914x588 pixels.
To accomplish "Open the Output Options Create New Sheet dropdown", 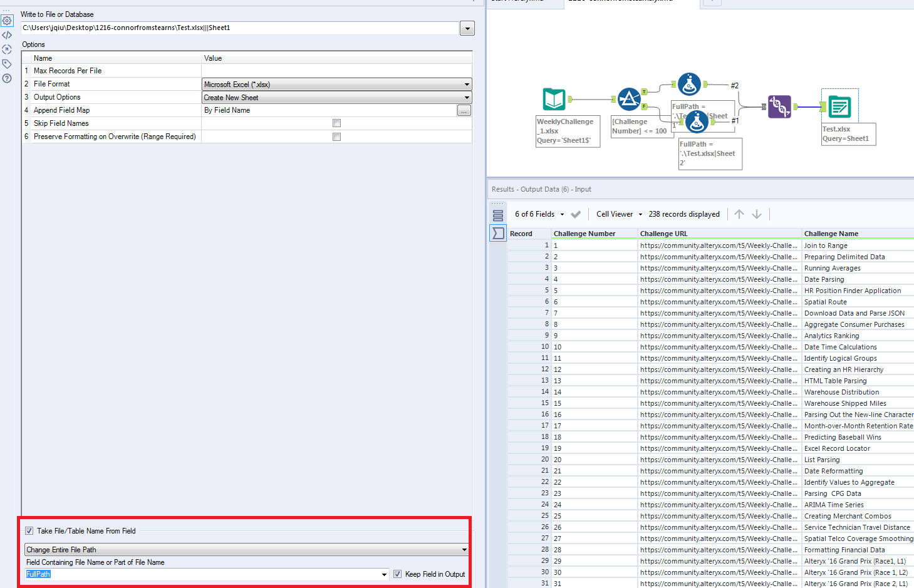I will click(337, 98).
